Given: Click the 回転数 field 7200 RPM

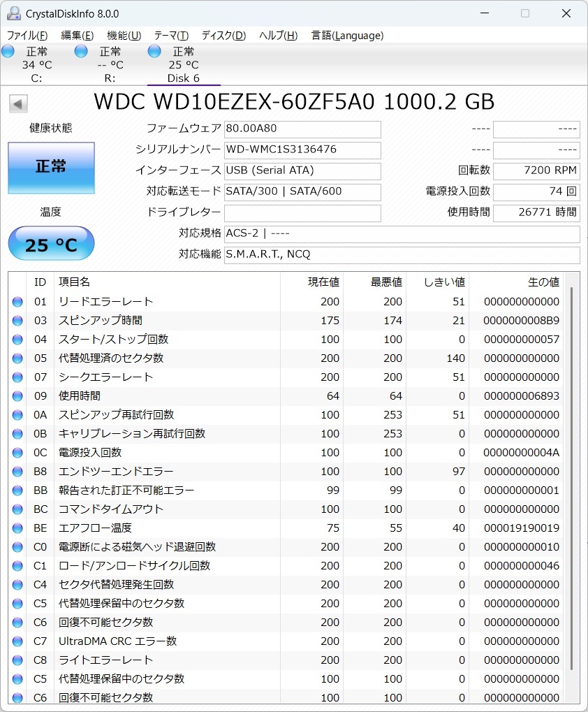Looking at the screenshot, I should coord(536,170).
